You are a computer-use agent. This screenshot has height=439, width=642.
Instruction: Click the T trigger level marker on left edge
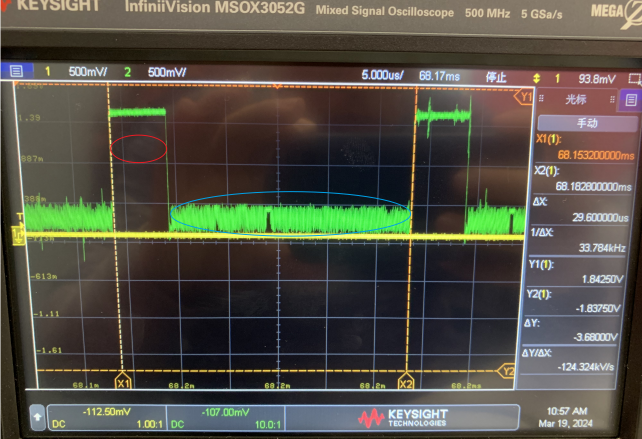[x=18, y=217]
